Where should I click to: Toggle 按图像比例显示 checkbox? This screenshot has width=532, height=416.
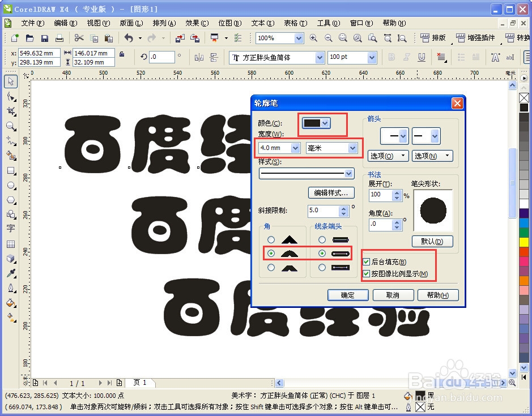click(367, 273)
